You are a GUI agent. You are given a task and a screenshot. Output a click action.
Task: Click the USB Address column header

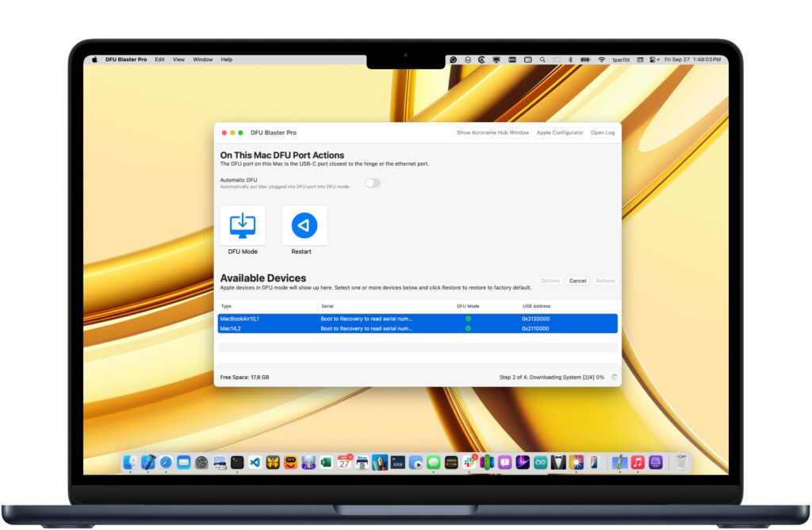click(x=536, y=306)
